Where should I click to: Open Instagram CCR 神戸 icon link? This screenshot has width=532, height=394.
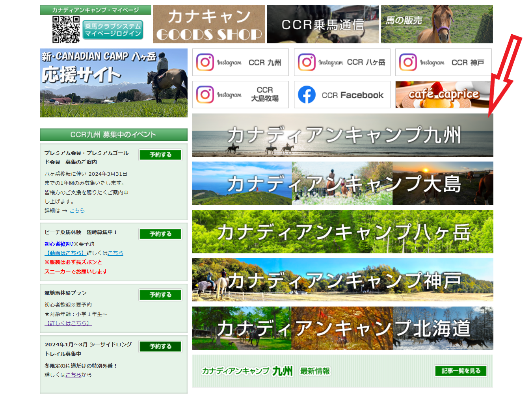coord(443,62)
